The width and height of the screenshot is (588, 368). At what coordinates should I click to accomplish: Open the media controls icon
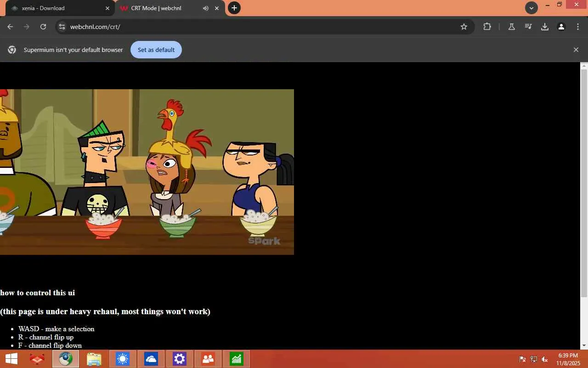pos(528,27)
